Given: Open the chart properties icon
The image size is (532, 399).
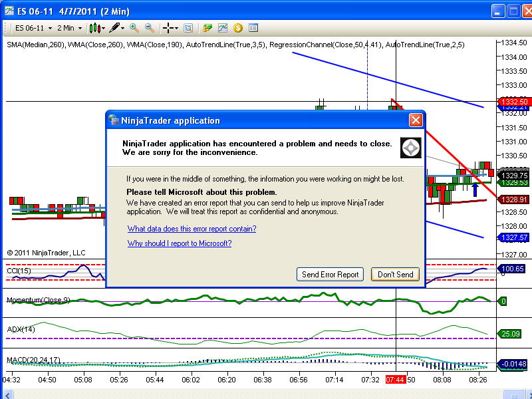Looking at the screenshot, I should tap(253, 28).
